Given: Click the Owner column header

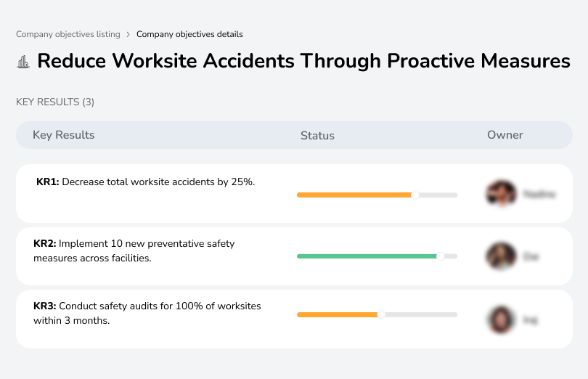Looking at the screenshot, I should tap(505, 135).
